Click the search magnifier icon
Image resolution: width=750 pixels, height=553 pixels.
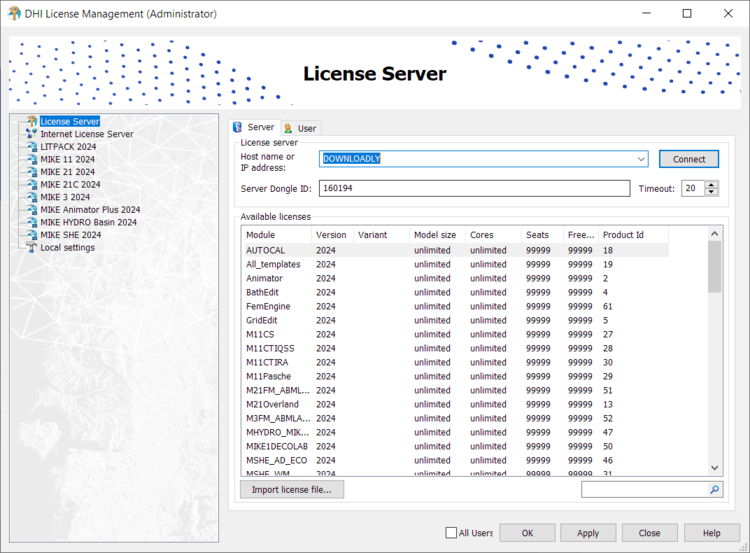714,490
